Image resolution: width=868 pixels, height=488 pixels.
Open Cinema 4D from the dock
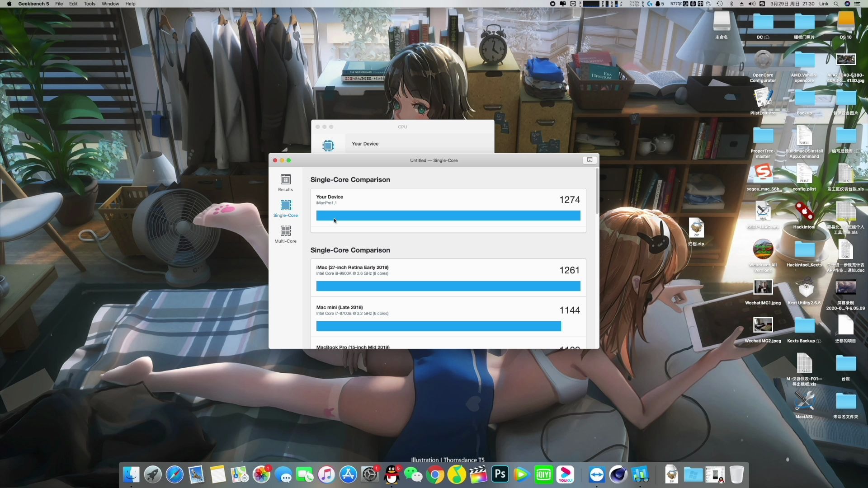click(x=618, y=474)
